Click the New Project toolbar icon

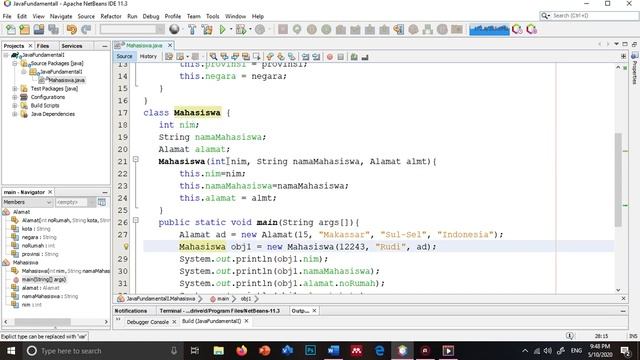tap(24, 29)
